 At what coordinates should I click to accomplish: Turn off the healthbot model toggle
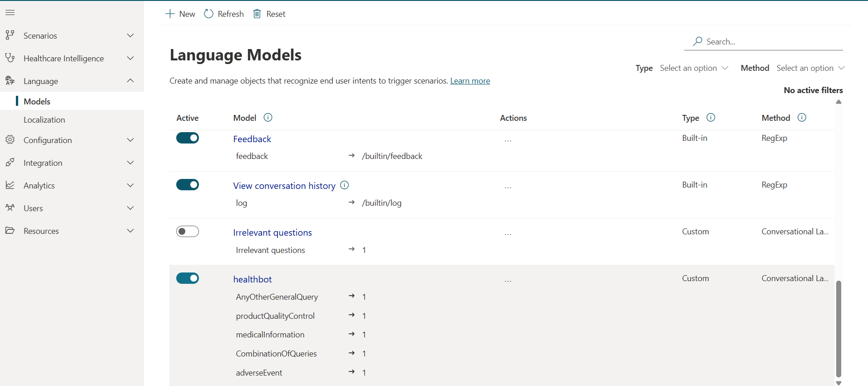pos(188,278)
